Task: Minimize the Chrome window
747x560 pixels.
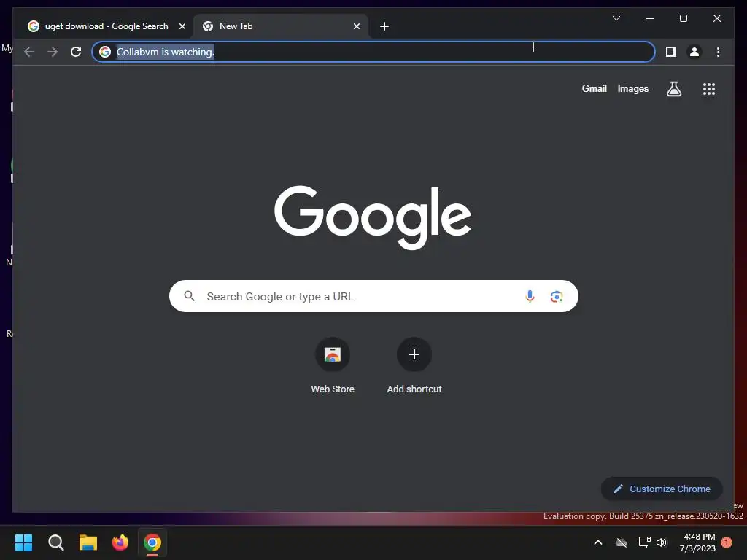Action: [x=650, y=18]
